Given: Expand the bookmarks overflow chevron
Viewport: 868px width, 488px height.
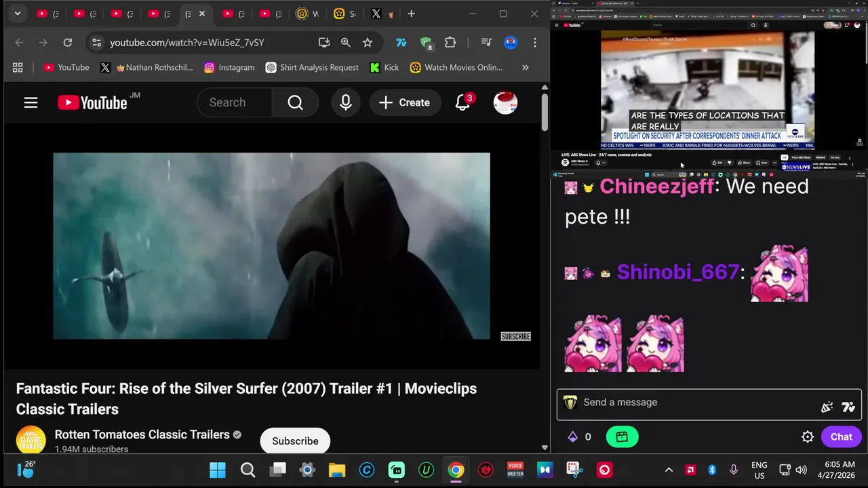Looking at the screenshot, I should coord(525,67).
